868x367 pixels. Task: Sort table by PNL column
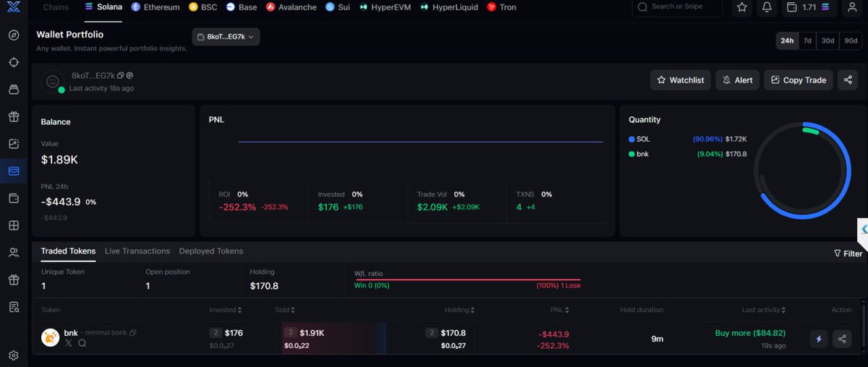click(559, 310)
